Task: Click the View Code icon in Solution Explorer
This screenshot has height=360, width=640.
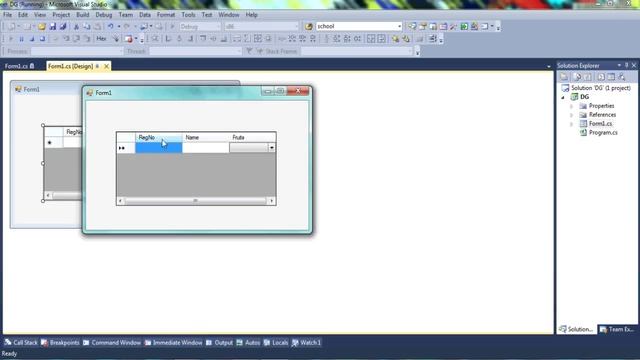Action: [600, 77]
